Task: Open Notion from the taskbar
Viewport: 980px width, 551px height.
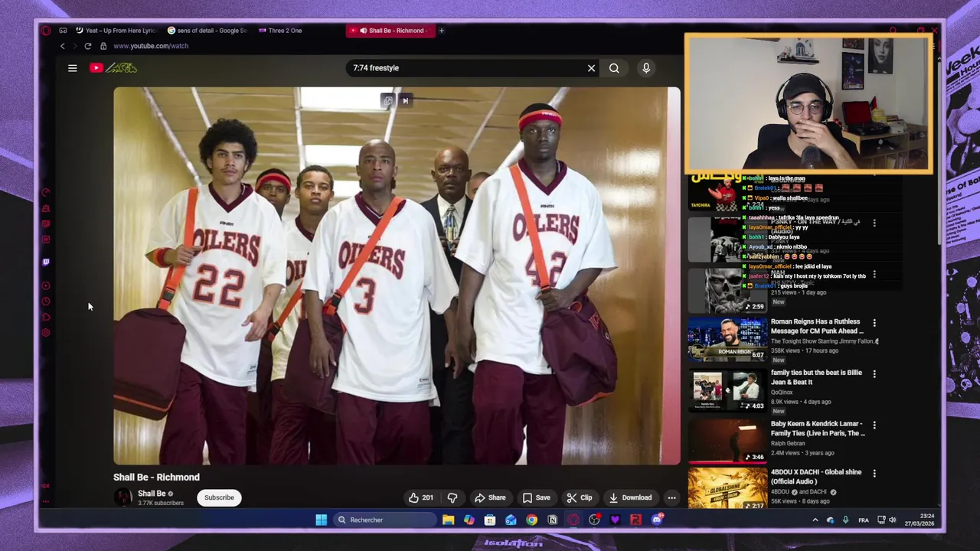Action: coord(552,520)
